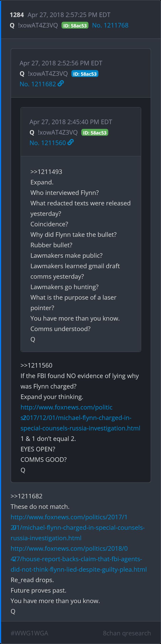
Task: Follow the >>1211560 reply reference
Action: [36, 366]
